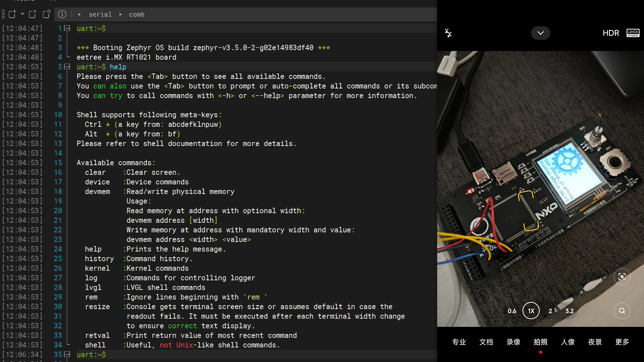Click 'lvgl' command entry in list

(93, 287)
